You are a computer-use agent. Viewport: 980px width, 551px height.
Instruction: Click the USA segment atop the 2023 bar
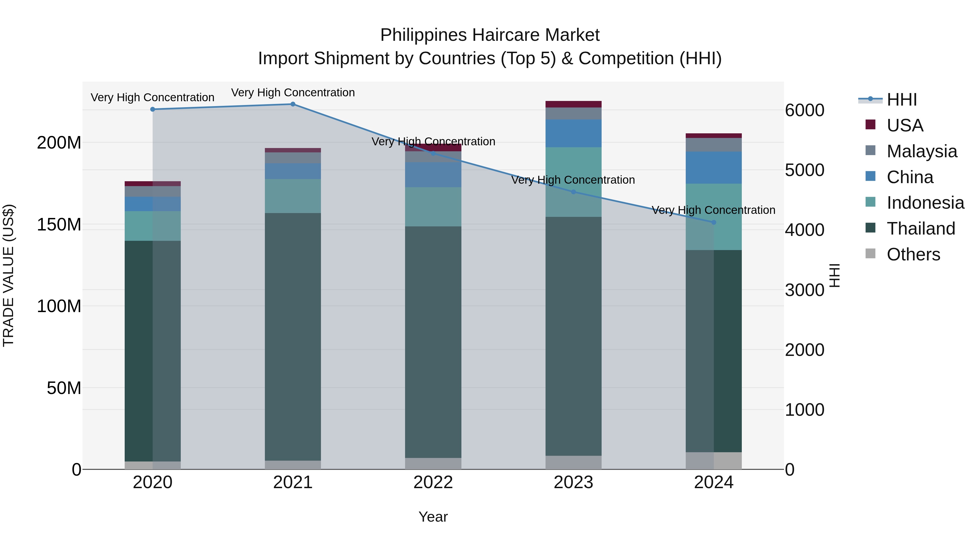tap(574, 104)
